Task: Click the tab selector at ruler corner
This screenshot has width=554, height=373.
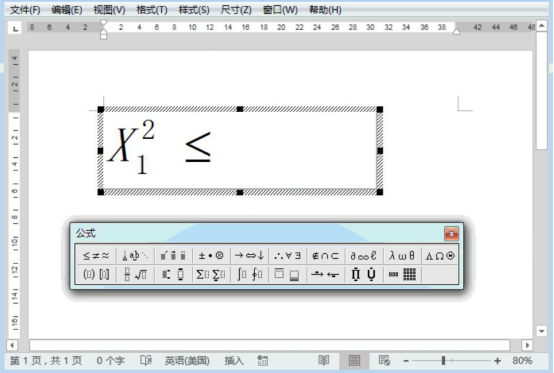Action: point(15,29)
